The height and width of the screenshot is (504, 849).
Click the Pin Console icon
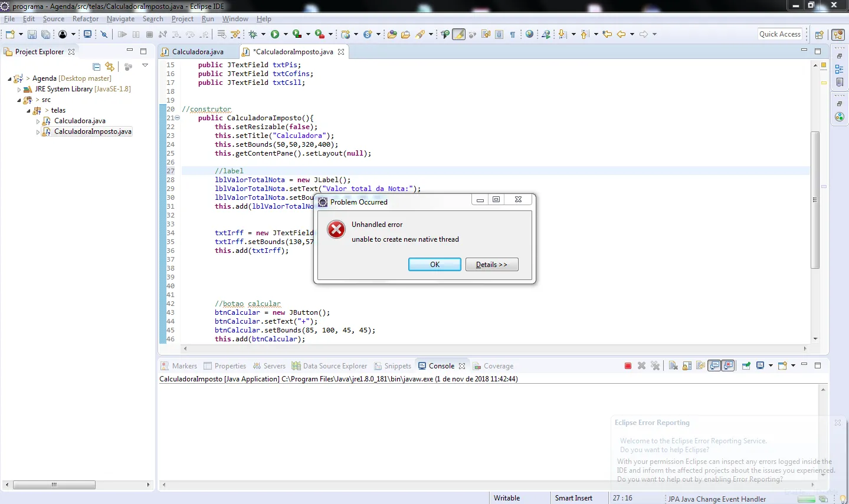[x=746, y=366]
